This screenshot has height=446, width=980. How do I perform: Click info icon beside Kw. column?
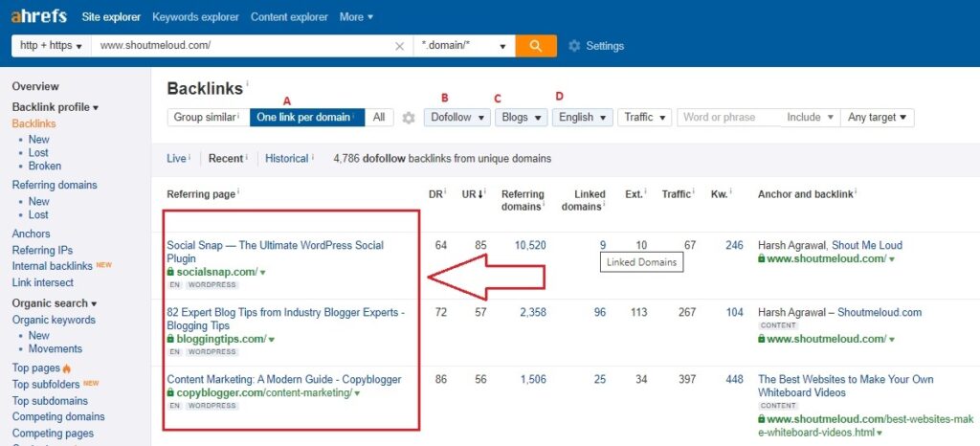coord(730,191)
